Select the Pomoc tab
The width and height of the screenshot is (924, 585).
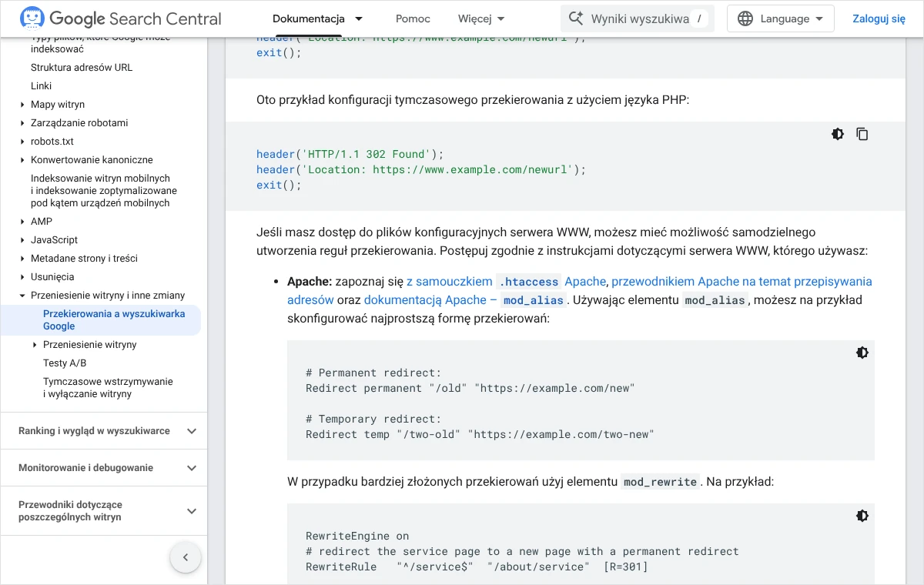click(x=413, y=18)
